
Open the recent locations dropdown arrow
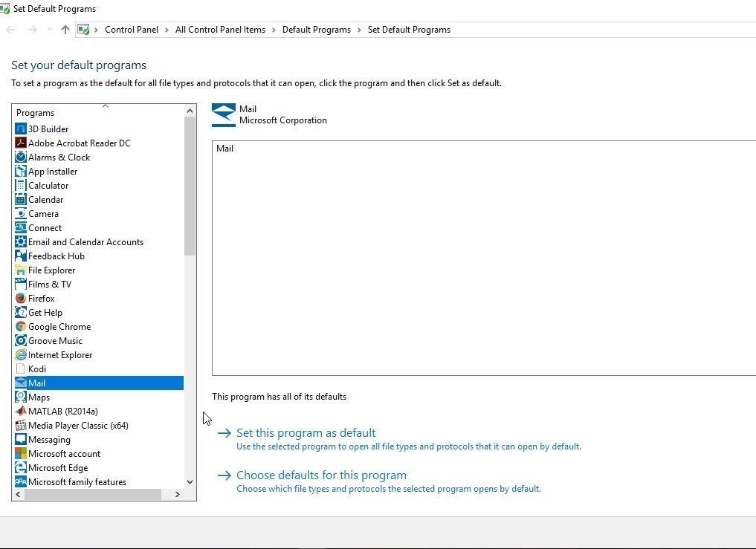pos(50,30)
